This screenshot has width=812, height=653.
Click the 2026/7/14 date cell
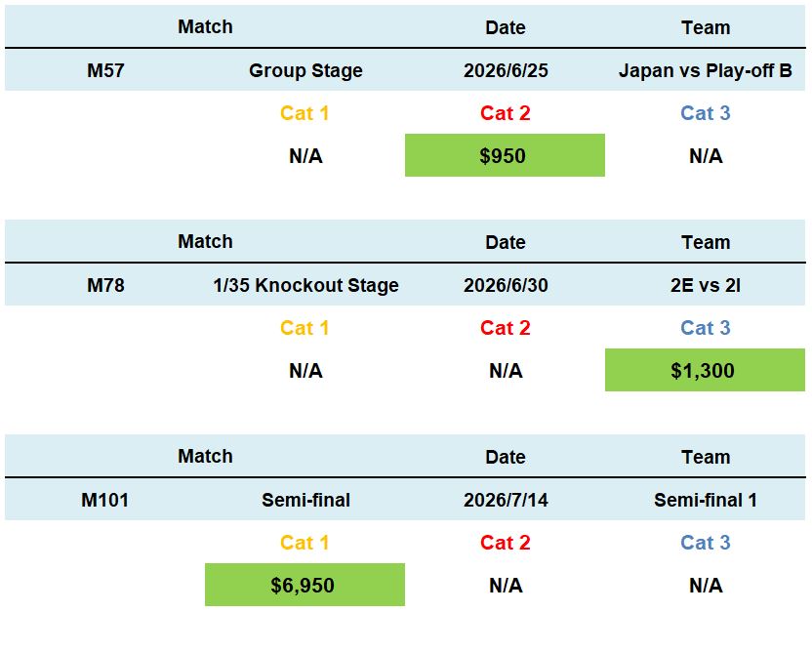(x=505, y=500)
